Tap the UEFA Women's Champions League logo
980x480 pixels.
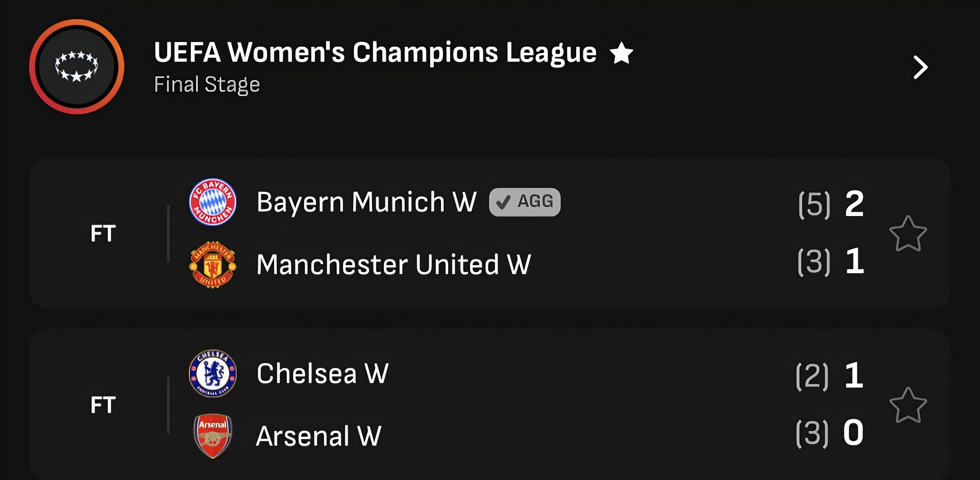(x=77, y=67)
